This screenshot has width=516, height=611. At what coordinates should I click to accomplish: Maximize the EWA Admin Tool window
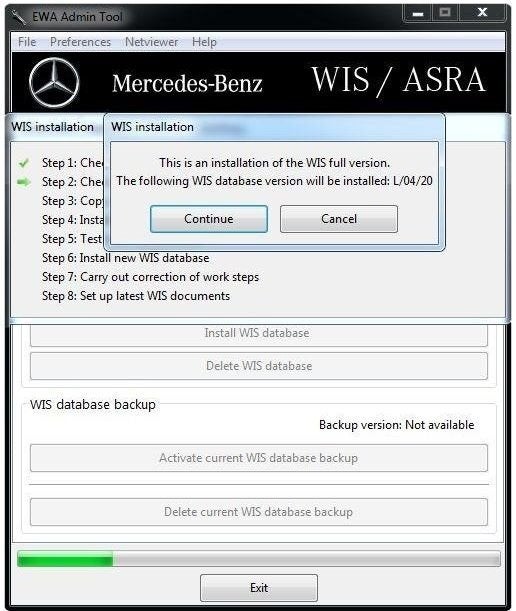click(445, 13)
